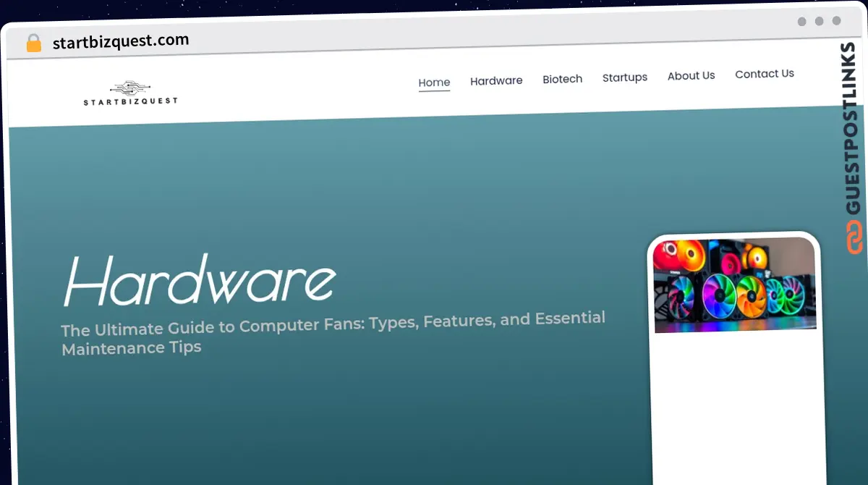Open the Ultimate Guide to Computer Fans article
868x485 pixels.
coord(333,332)
